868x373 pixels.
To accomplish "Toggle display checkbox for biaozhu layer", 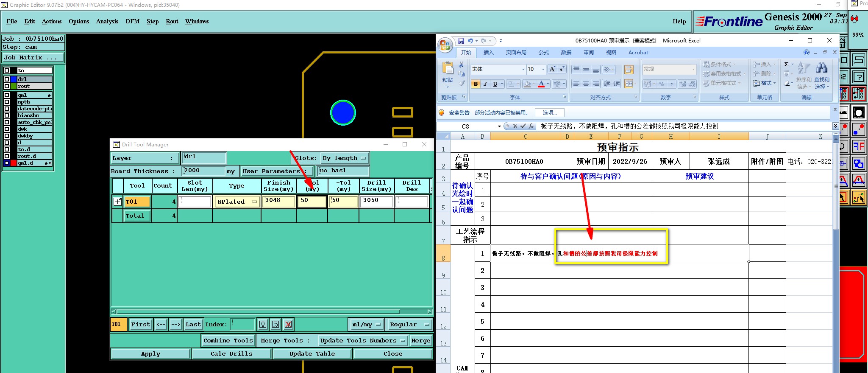I will click(x=7, y=115).
